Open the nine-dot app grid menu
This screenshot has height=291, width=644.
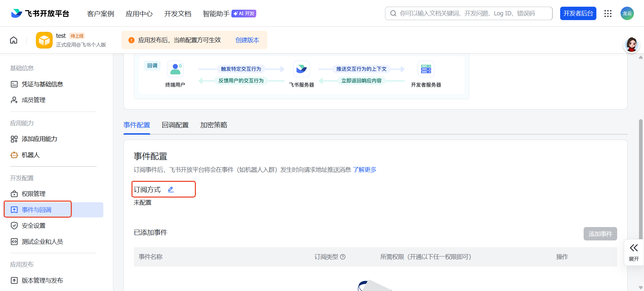coord(608,13)
